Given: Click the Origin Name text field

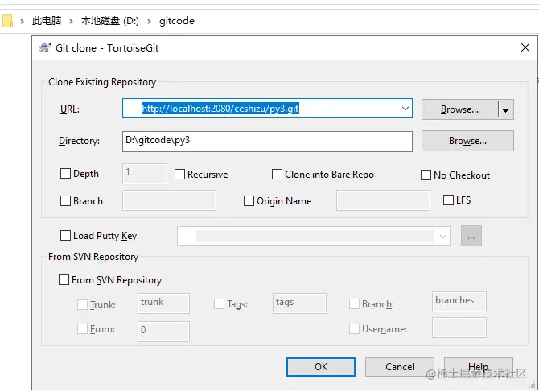Looking at the screenshot, I should tap(383, 200).
